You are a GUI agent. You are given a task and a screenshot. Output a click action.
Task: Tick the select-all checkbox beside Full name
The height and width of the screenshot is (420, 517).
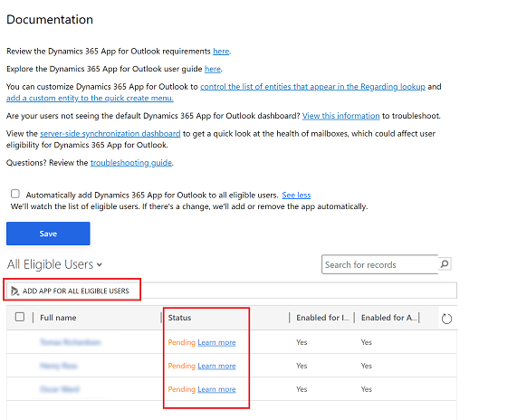[20, 317]
